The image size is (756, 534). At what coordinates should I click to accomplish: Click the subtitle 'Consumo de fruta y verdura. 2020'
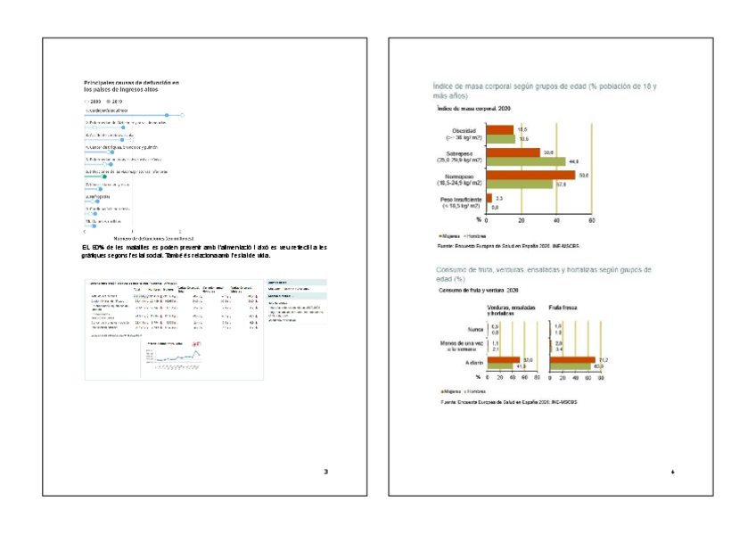[x=478, y=290]
